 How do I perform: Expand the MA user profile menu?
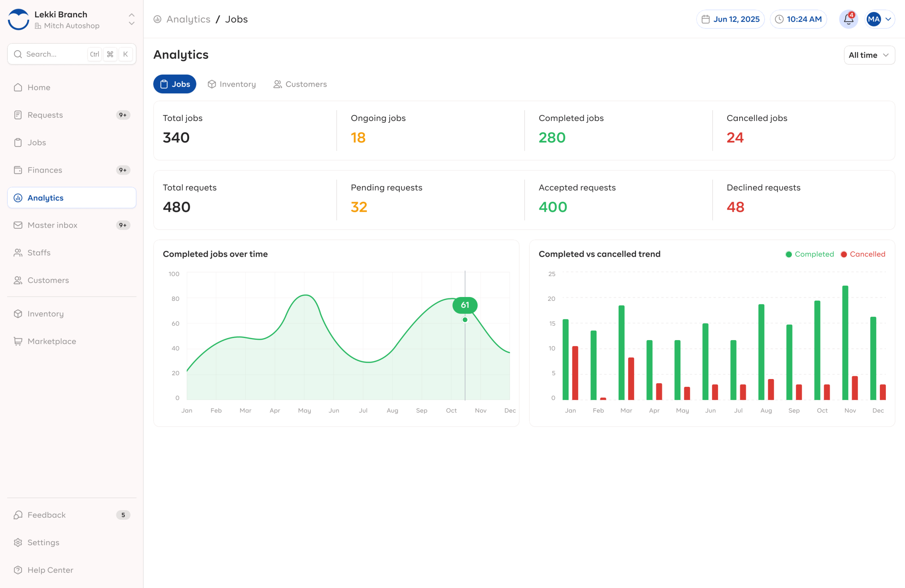880,19
